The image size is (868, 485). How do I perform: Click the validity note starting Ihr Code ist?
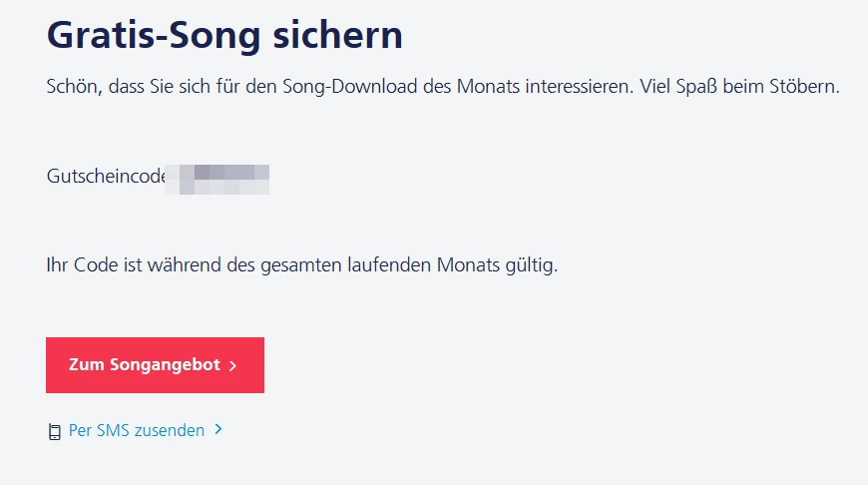301,266
